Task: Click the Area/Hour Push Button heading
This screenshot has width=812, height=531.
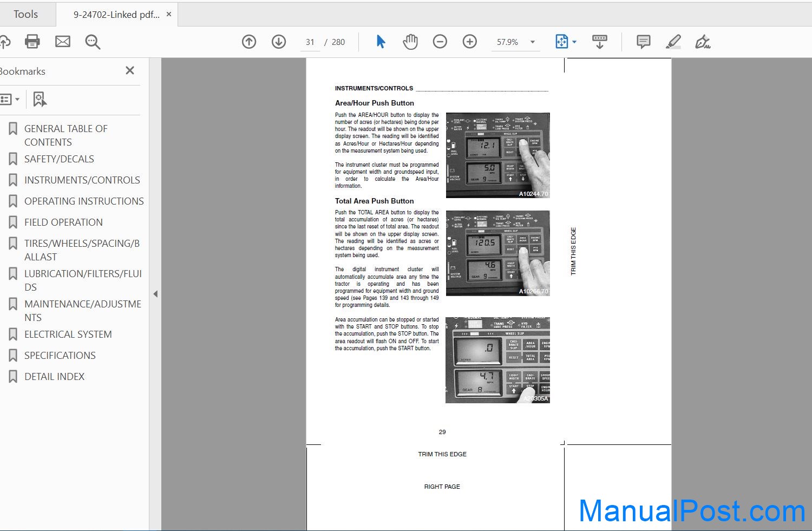Action: [375, 103]
